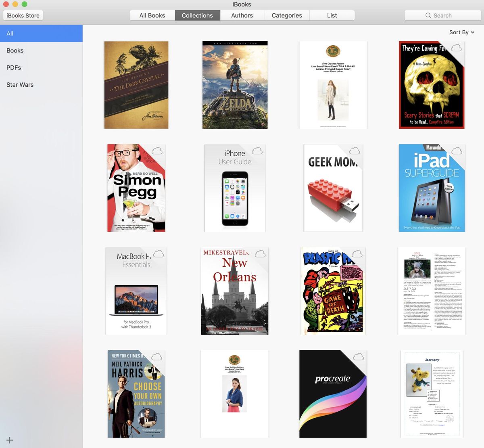The image size is (484, 448).
Task: Click the Geek Mom cloud download icon
Action: (x=354, y=151)
